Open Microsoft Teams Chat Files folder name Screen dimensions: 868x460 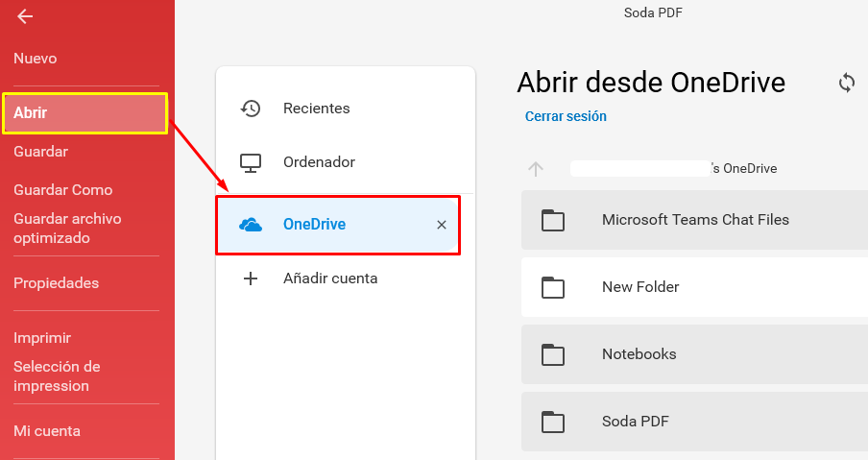[695, 220]
